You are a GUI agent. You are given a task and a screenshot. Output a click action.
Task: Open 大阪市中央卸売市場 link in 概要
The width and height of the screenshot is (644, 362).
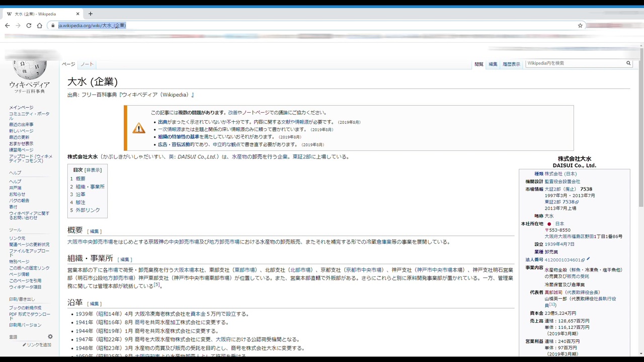90,242
